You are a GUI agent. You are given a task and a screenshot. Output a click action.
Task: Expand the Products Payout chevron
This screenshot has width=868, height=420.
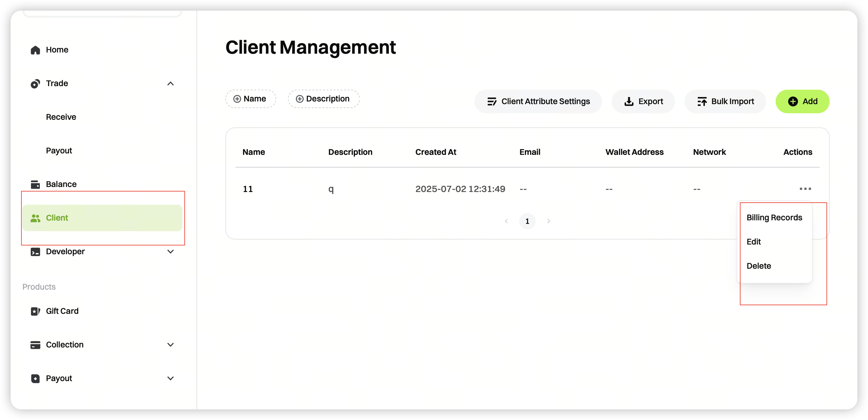[x=171, y=378]
